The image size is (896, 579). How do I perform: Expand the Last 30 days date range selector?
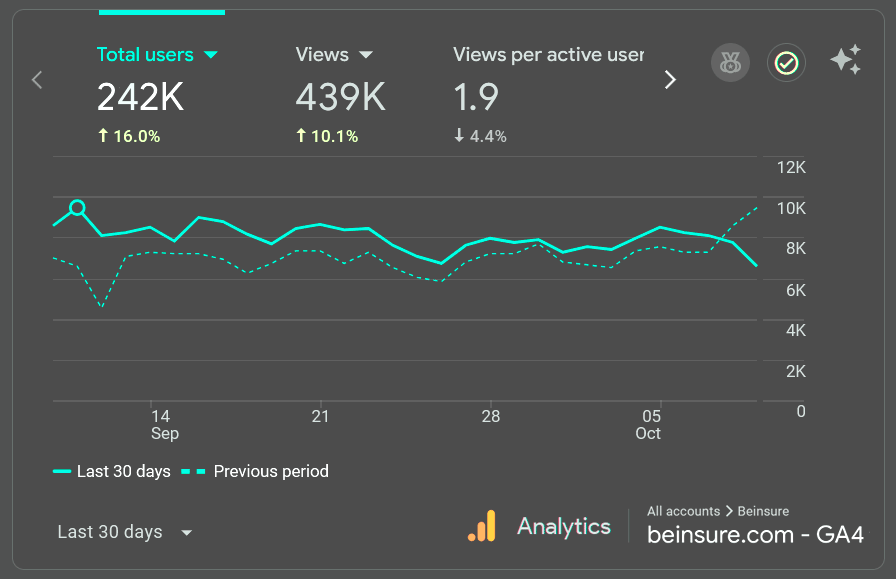pyautogui.click(x=124, y=532)
